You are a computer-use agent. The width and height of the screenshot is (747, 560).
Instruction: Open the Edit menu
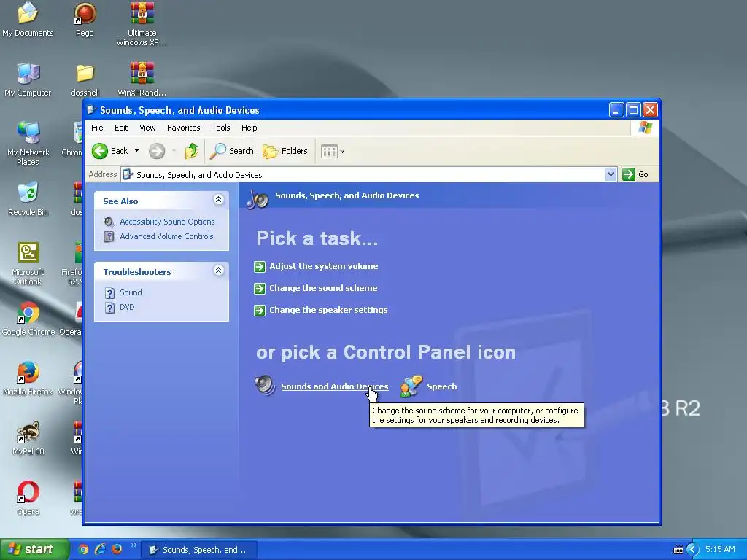pyautogui.click(x=121, y=128)
